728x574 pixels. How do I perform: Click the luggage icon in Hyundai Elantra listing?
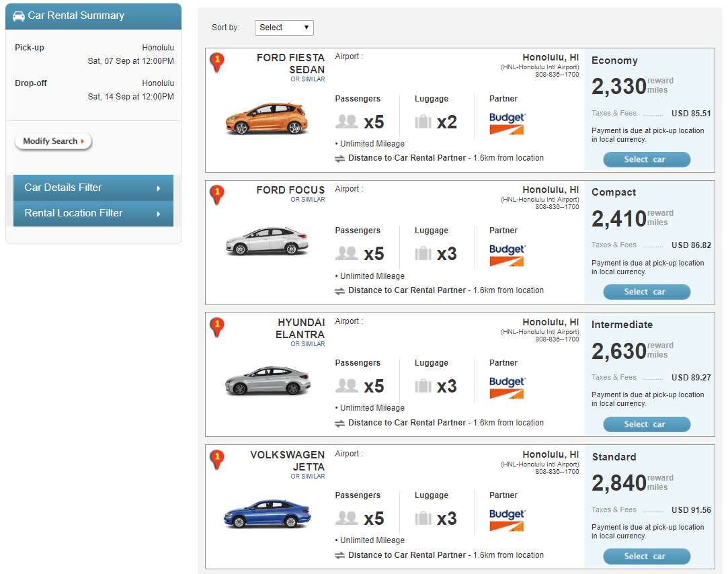pyautogui.click(x=423, y=386)
